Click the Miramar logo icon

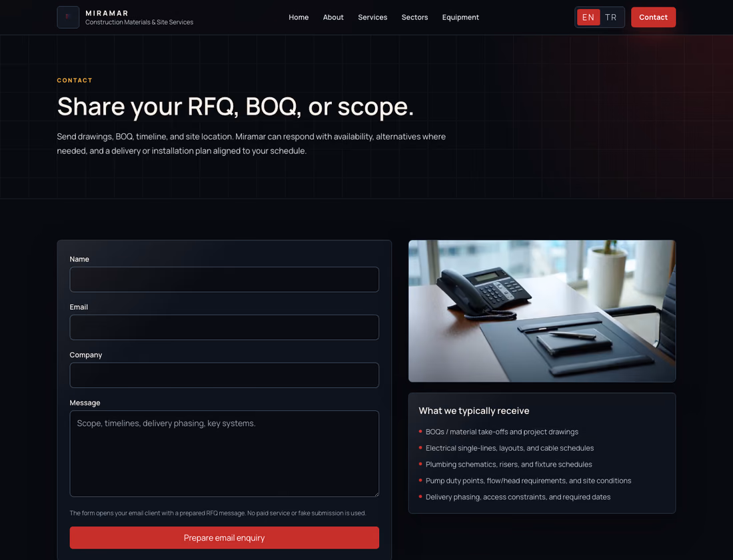68,17
